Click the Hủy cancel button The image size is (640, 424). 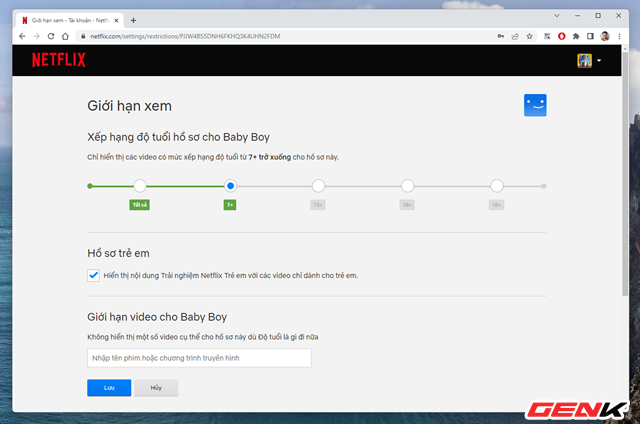[x=156, y=388]
